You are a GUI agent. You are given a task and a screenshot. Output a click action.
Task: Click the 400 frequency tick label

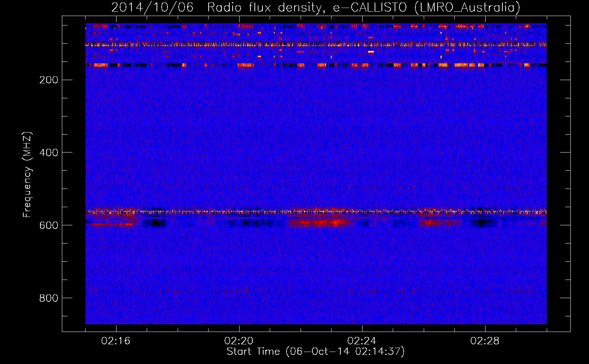[49, 153]
